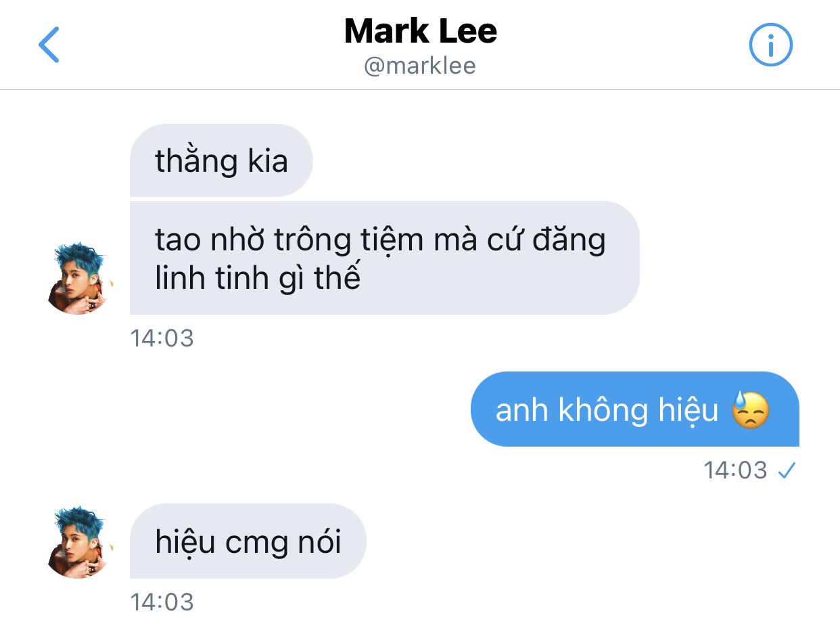Tap the avatar beside 'hiệu cmg nói' message
The width and height of the screenshot is (840, 630).
pos(78,541)
